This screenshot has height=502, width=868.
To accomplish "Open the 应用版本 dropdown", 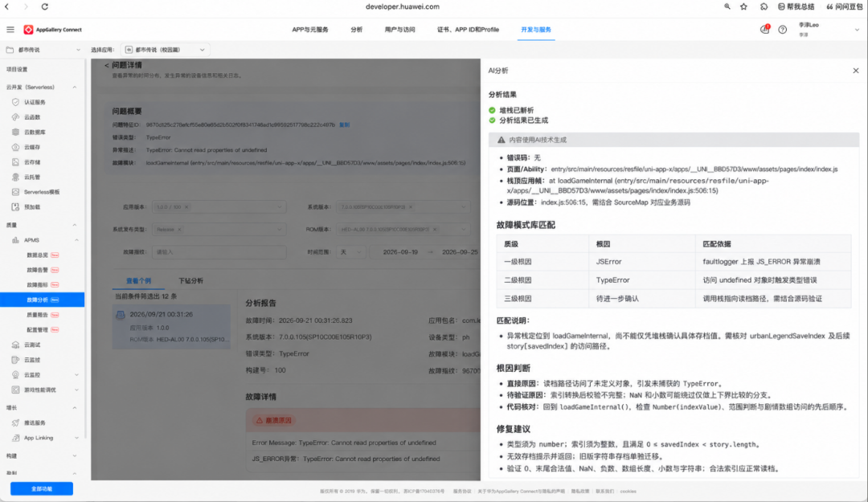I will tap(219, 207).
